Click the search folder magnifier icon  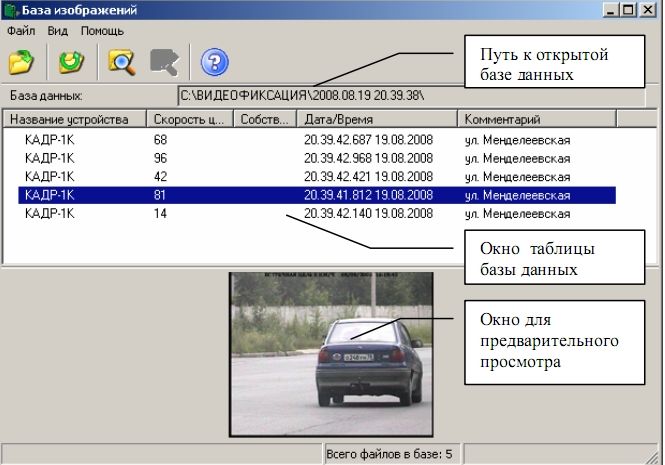[121, 62]
